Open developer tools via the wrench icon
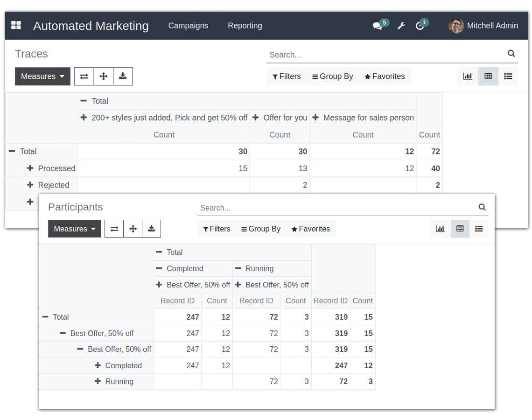The width and height of the screenshot is (532, 420). [x=400, y=26]
